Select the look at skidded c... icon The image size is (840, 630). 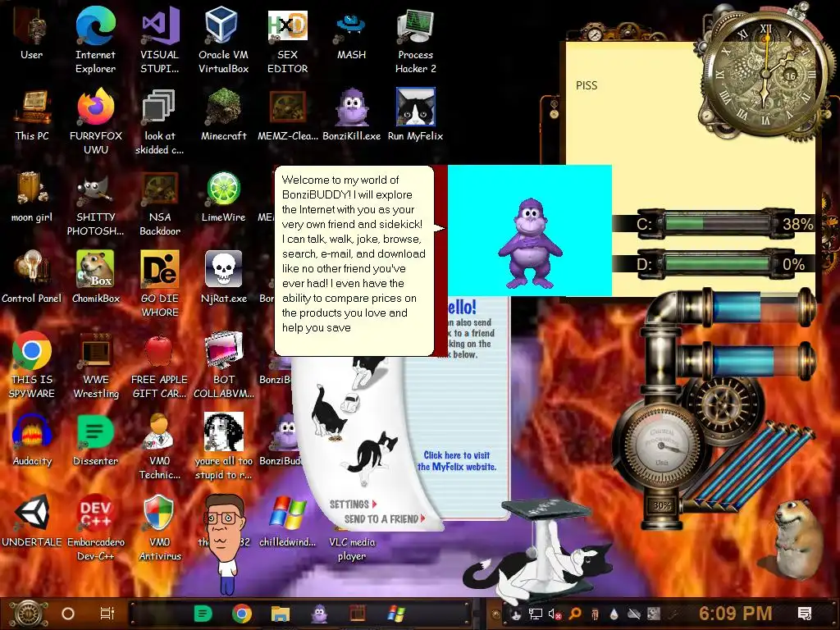coord(160,121)
